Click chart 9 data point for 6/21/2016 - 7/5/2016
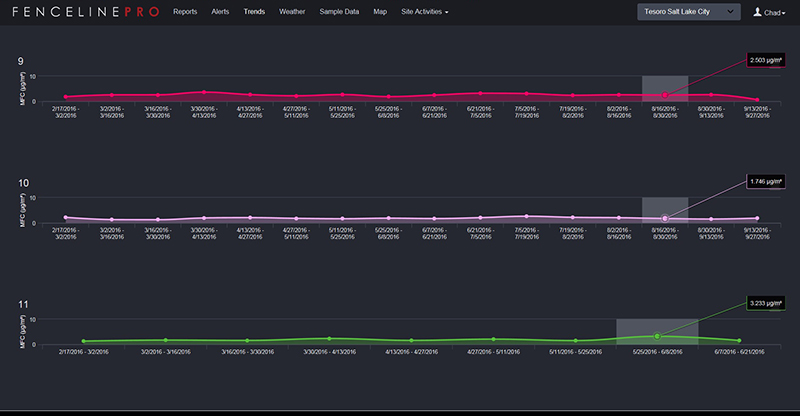The height and width of the screenshot is (416, 800). pyautogui.click(x=481, y=93)
